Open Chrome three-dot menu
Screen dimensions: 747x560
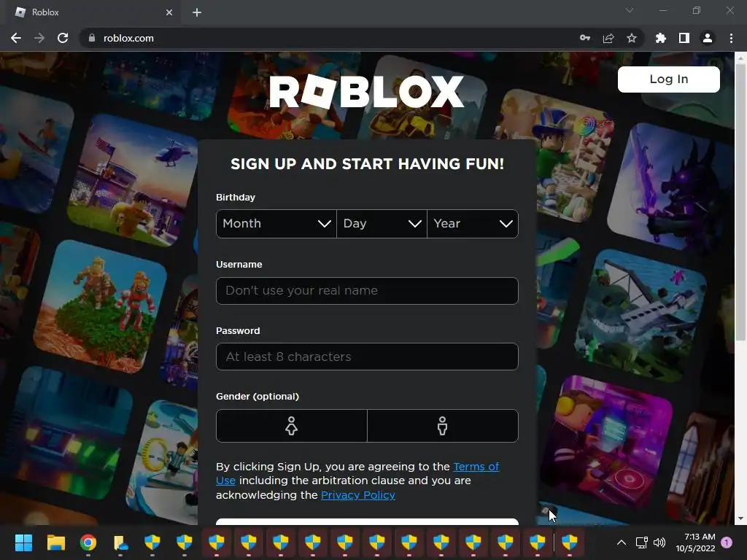pyautogui.click(x=731, y=38)
